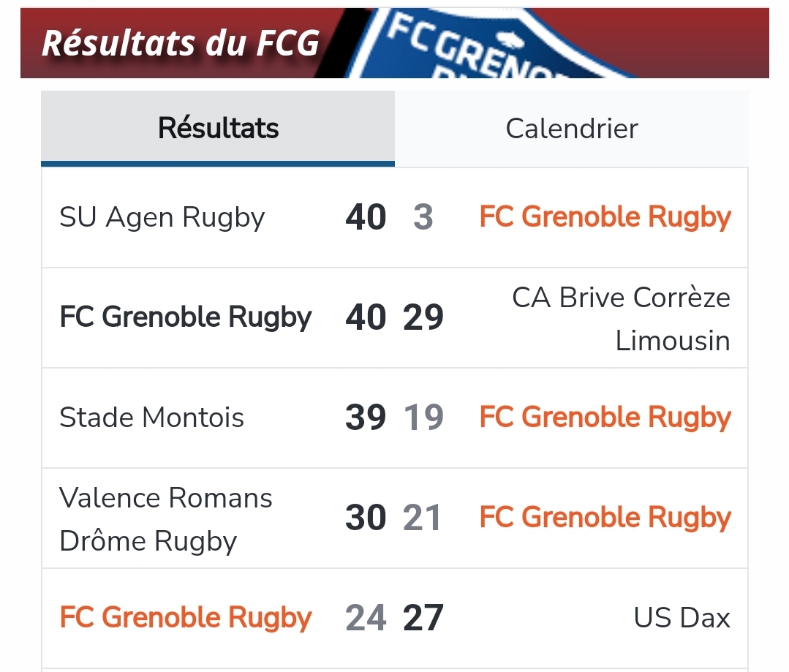Click FC Grenoble Rugby home team against Dax
This screenshot has height=672, width=789.
click(186, 618)
